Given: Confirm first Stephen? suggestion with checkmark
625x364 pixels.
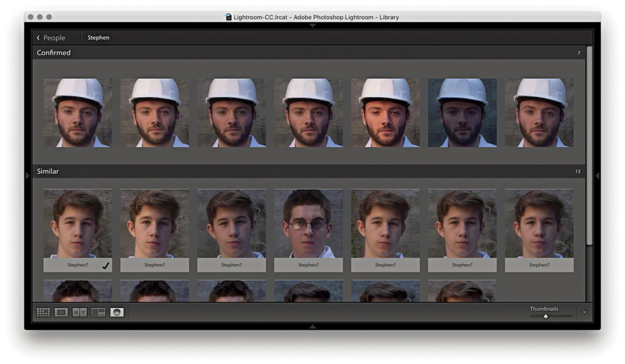Looking at the screenshot, I should [x=106, y=265].
